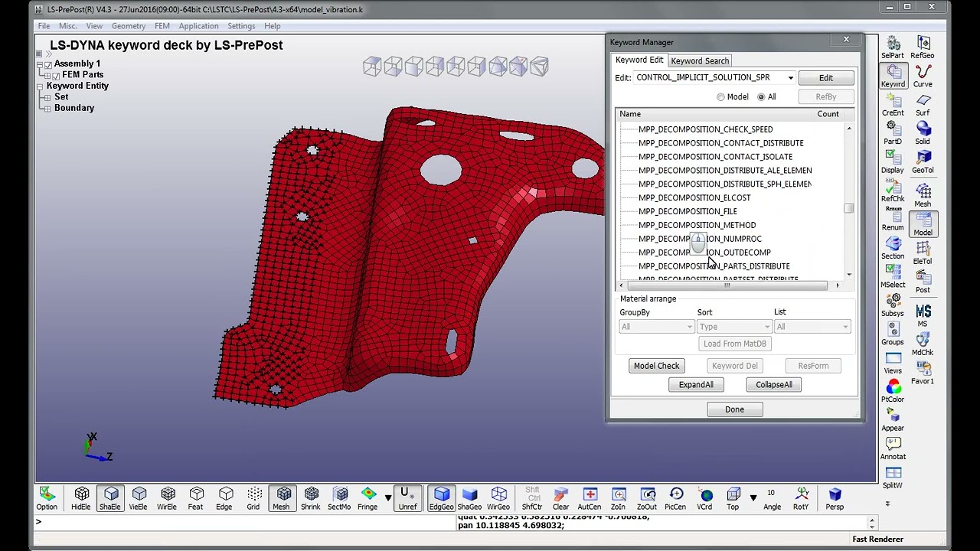
Task: Switch to the Keyword Search tab
Action: click(700, 61)
